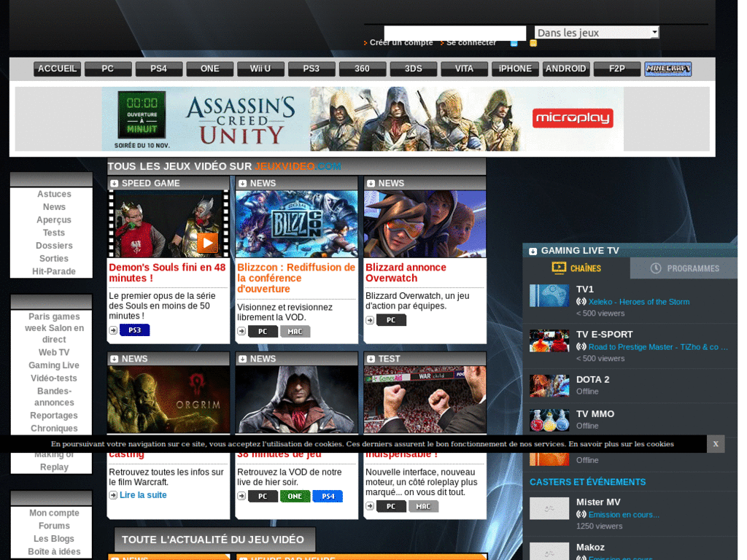Image resolution: width=747 pixels, height=560 pixels.
Task: Close the cookie notice with X
Action: pyautogui.click(x=716, y=444)
